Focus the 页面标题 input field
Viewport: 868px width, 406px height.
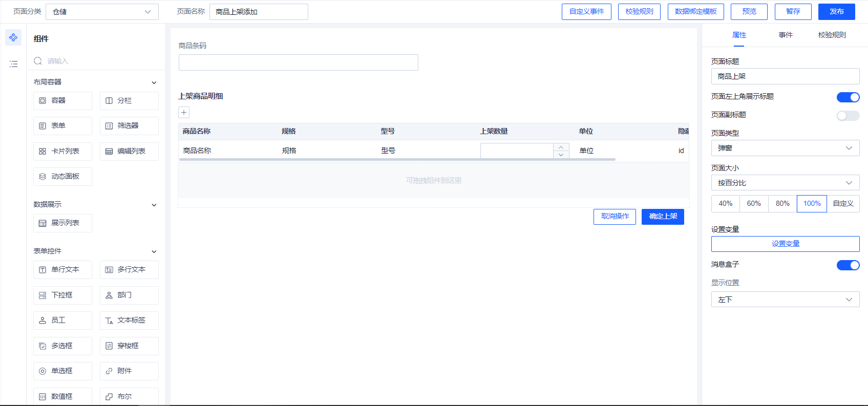(785, 76)
